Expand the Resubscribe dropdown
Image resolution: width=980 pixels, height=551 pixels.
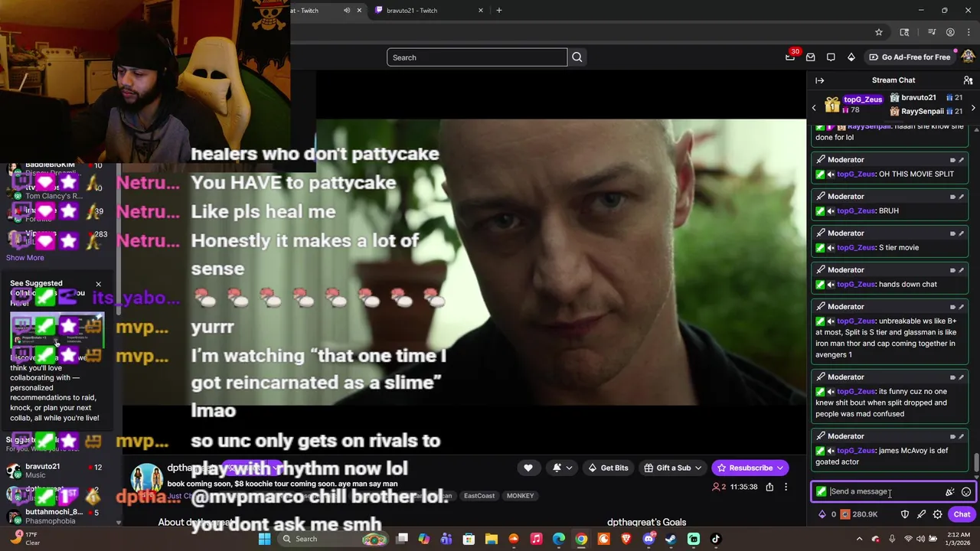tap(780, 468)
